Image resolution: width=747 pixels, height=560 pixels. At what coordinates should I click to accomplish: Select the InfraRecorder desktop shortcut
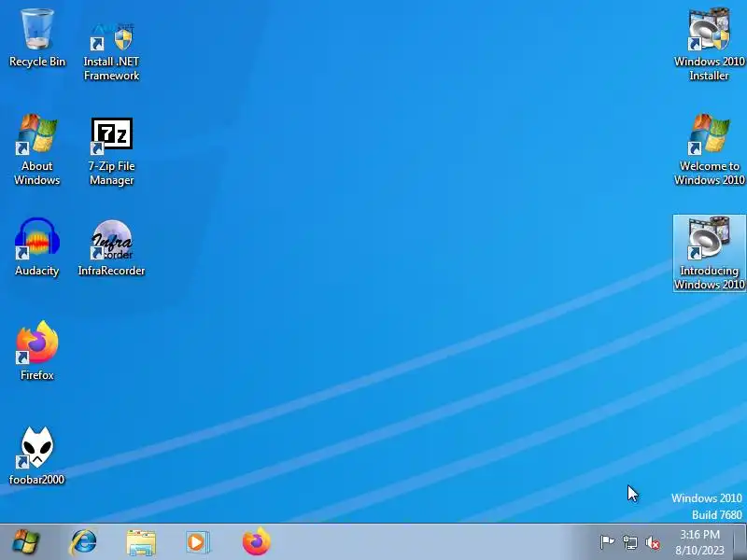point(111,247)
